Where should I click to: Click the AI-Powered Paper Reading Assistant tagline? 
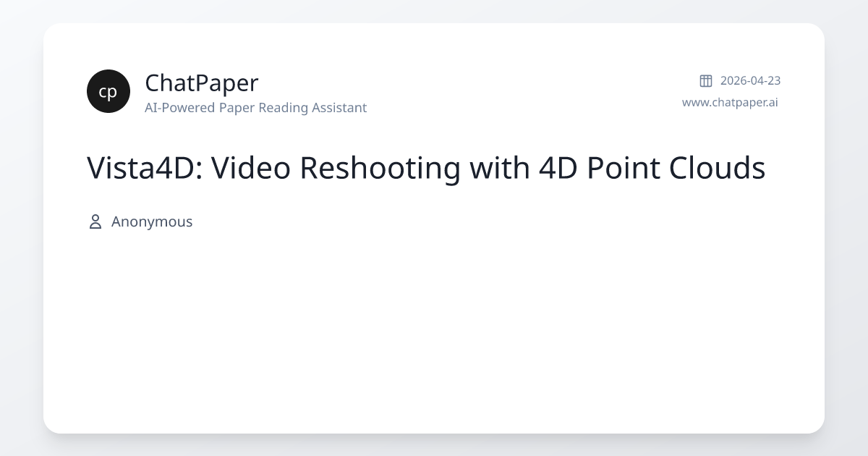pos(255,108)
